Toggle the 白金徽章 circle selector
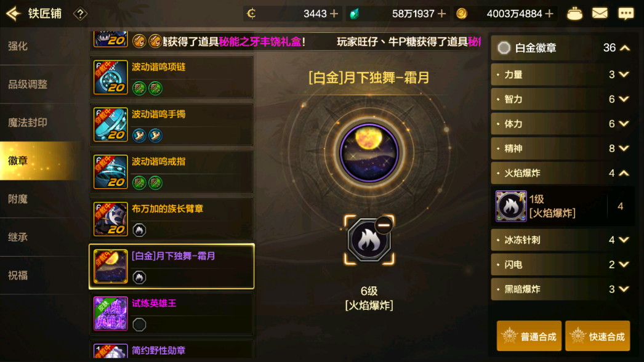The image size is (644, 362). coord(504,48)
